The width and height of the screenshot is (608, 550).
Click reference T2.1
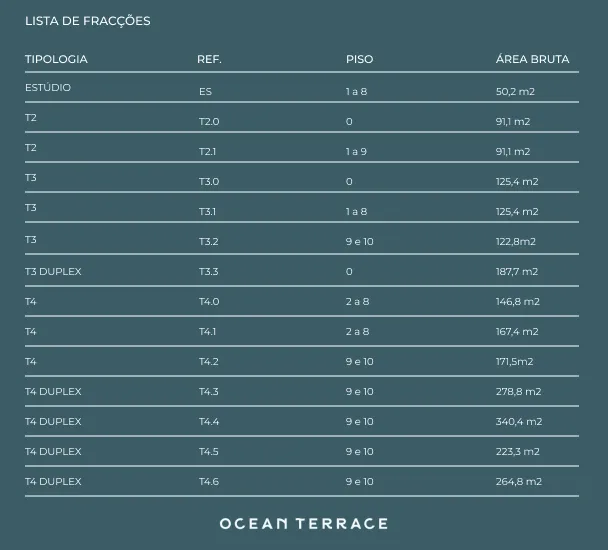[207, 152]
